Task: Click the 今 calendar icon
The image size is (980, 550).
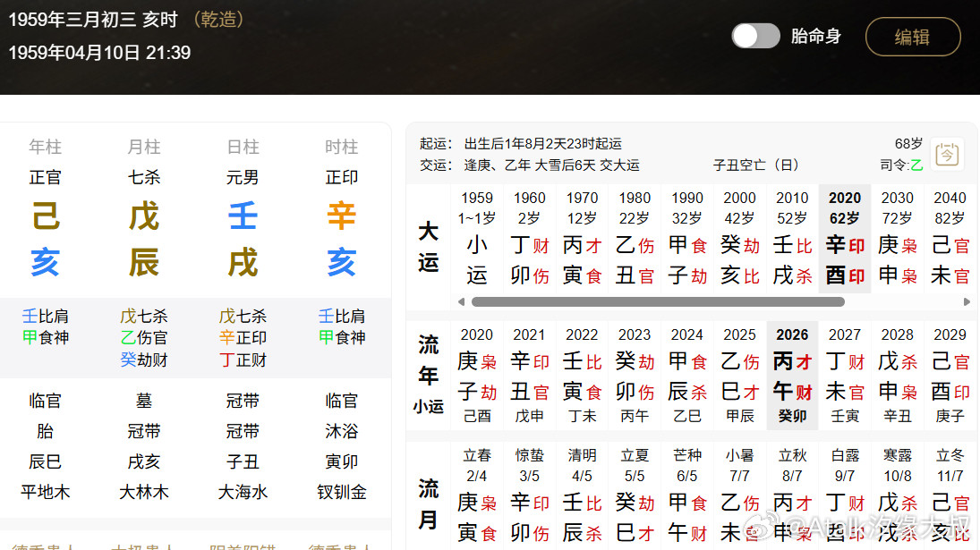Action: tap(946, 153)
